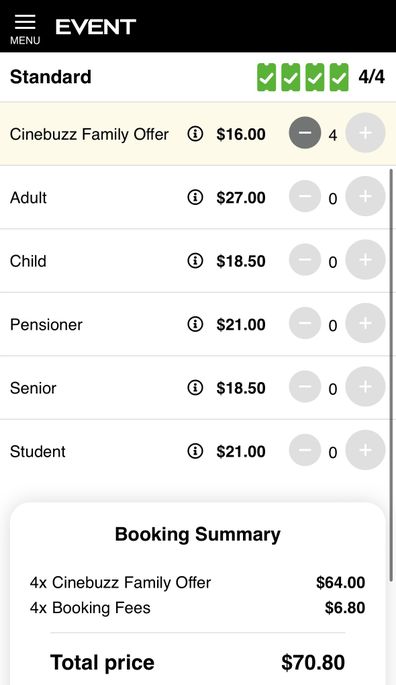Add one Adult ticket
Viewport: 396px width, 685px height.
[365, 196]
